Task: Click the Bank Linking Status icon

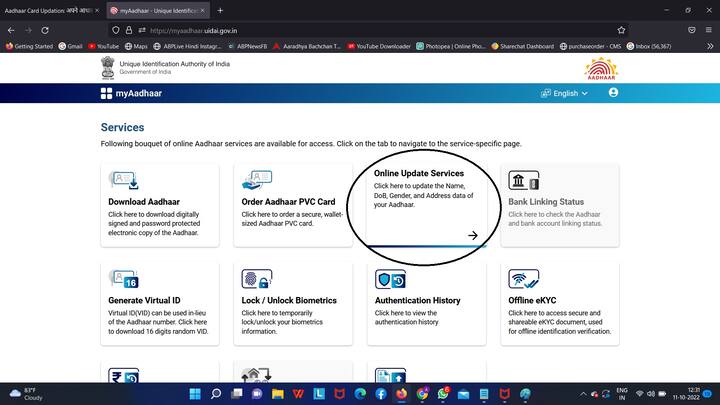Action: (x=524, y=180)
